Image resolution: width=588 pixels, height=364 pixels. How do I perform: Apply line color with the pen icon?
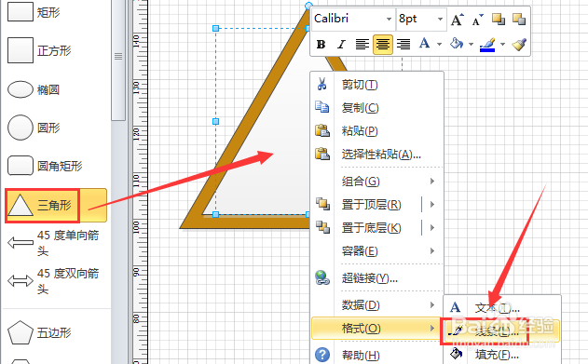(x=487, y=44)
